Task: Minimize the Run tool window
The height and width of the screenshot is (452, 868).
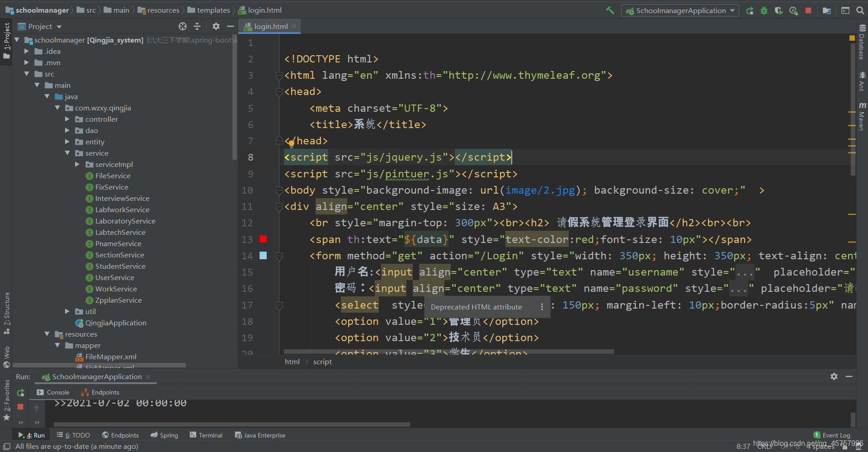Action: pos(849,376)
